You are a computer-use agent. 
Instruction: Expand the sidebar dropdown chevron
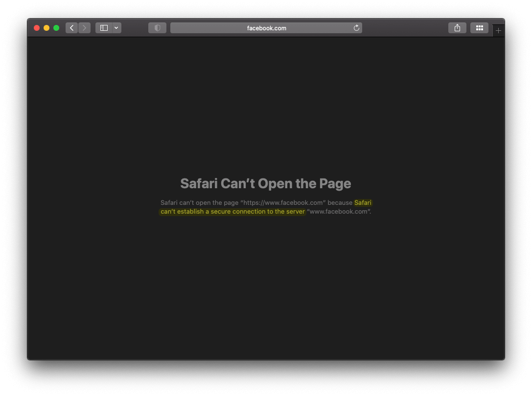tap(116, 28)
